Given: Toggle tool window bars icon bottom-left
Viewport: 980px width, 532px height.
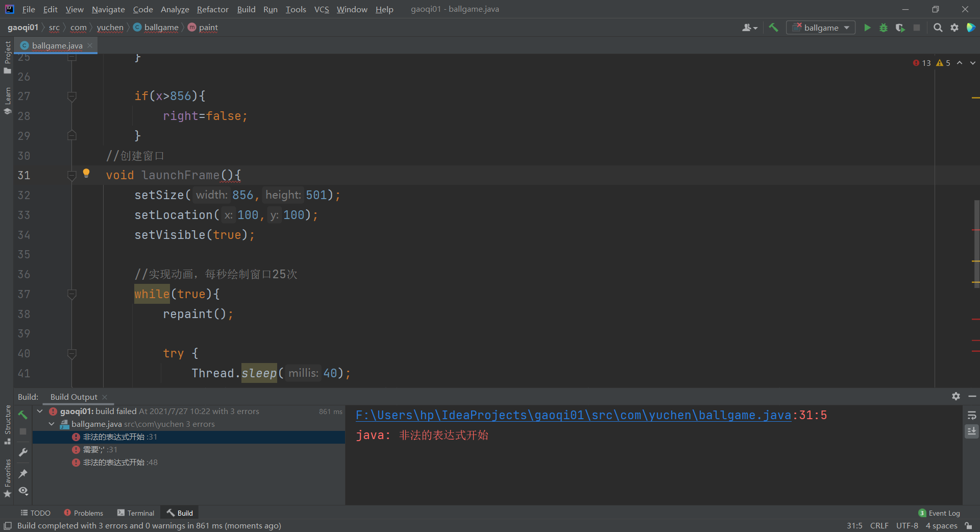Looking at the screenshot, I should point(8,525).
